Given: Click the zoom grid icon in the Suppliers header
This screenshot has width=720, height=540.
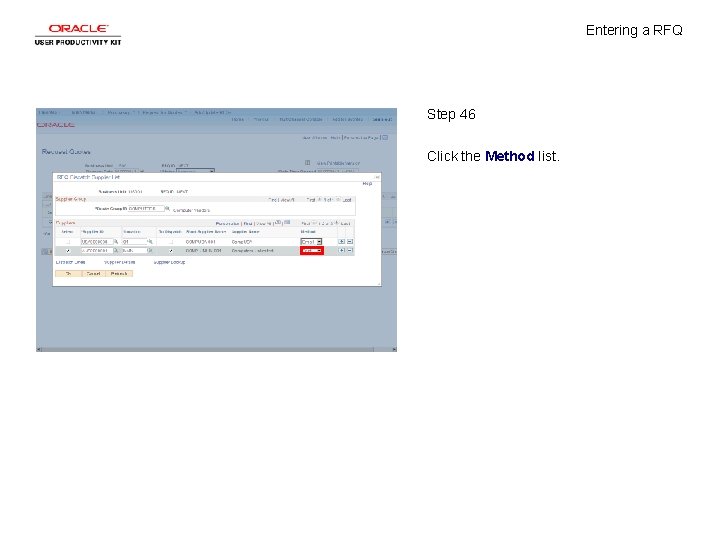Looking at the screenshot, I should coord(278,223).
